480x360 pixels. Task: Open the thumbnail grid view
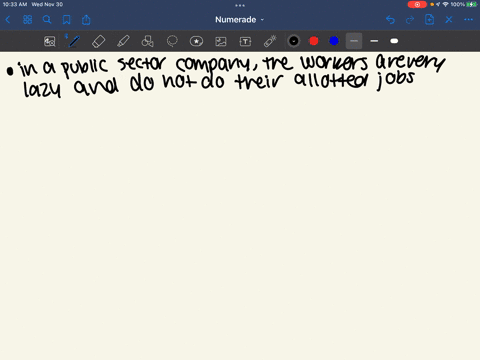pos(27,20)
